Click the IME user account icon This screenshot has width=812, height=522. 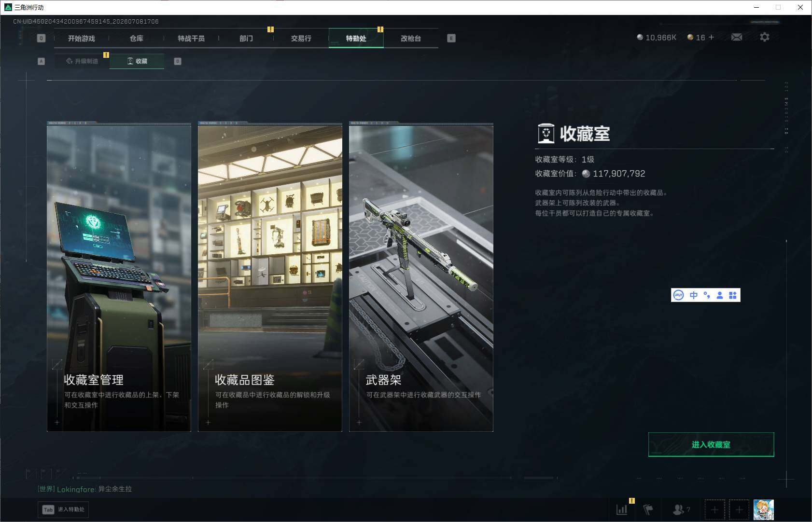pyautogui.click(x=719, y=295)
